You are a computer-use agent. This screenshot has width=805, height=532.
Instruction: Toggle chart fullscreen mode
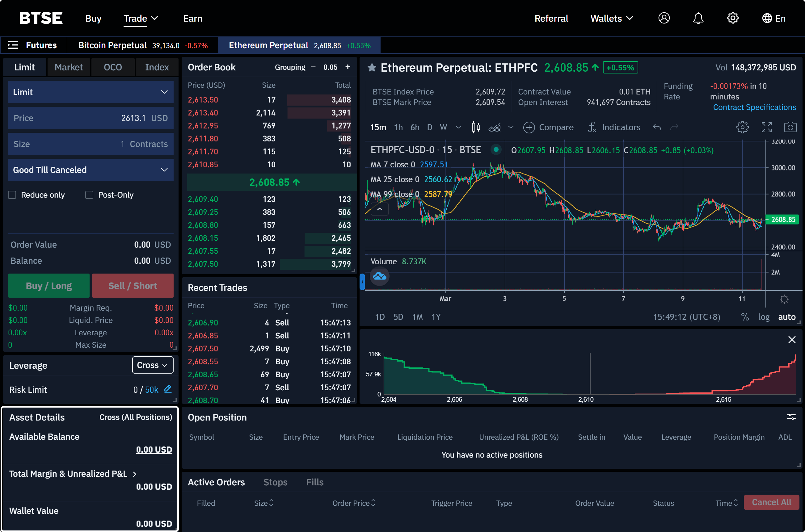[x=766, y=127]
